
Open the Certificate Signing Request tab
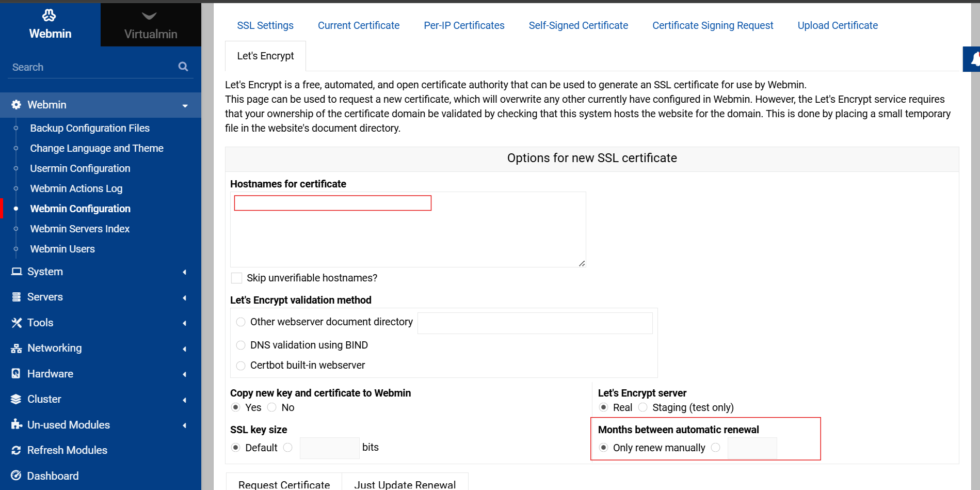click(x=713, y=25)
